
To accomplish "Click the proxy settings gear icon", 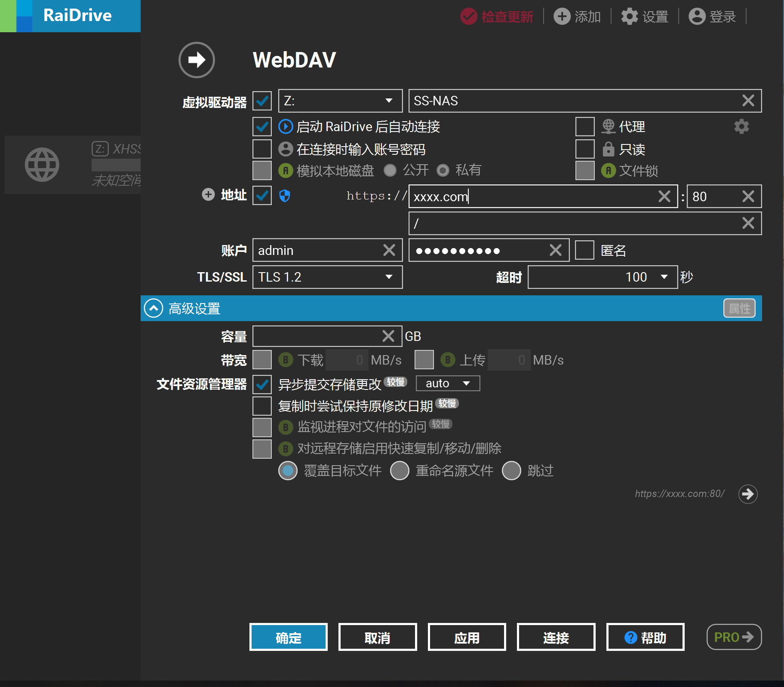I will click(741, 126).
